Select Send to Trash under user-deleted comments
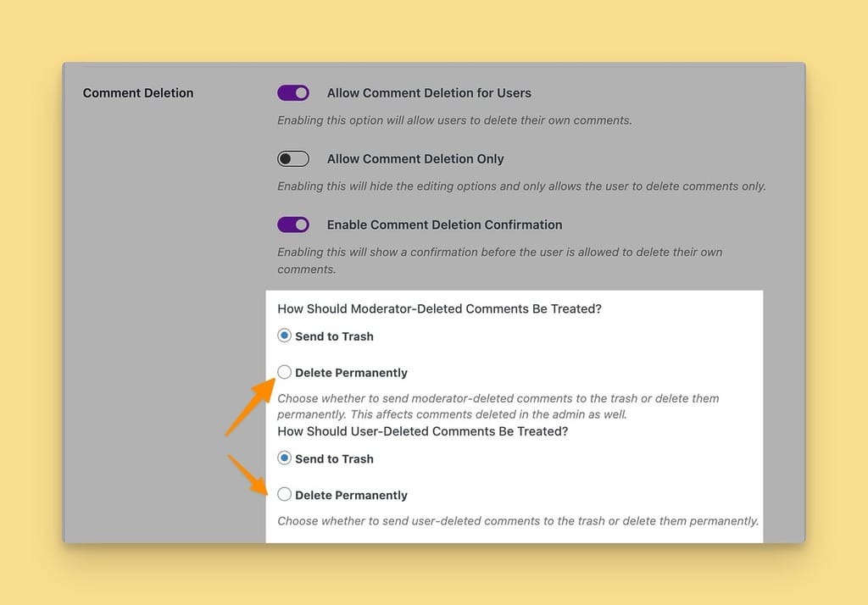Viewport: 868px width, 605px height. click(284, 458)
